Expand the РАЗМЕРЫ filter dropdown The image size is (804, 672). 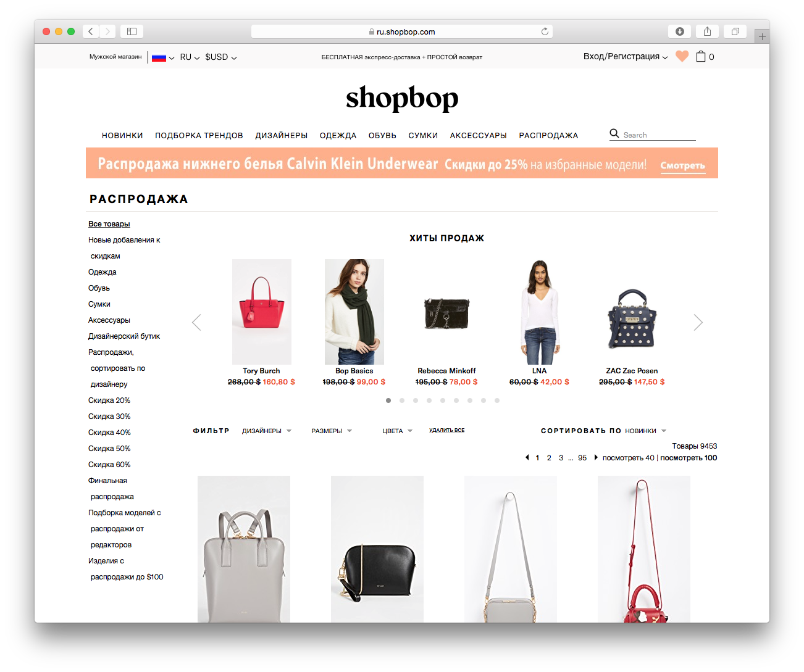(332, 431)
